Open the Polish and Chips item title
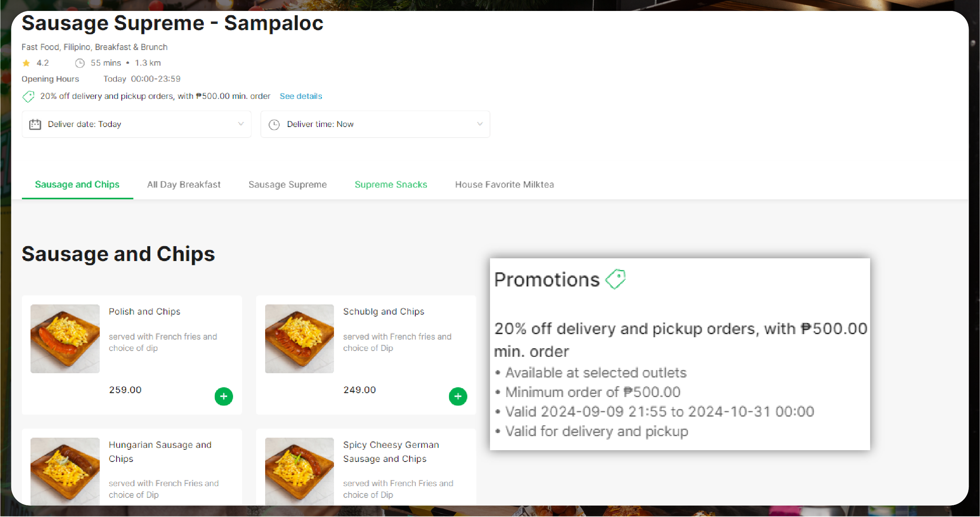The height and width of the screenshot is (517, 980). [x=144, y=311]
